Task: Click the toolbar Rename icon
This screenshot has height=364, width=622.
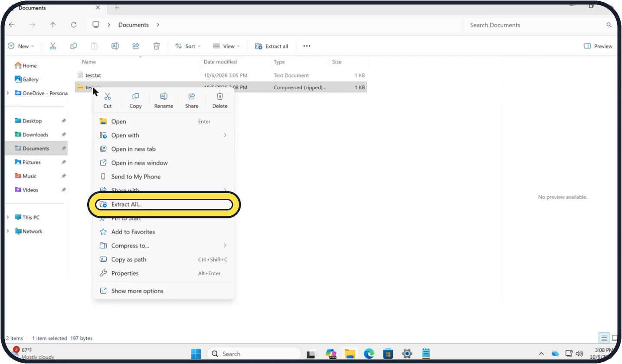Action: click(115, 46)
